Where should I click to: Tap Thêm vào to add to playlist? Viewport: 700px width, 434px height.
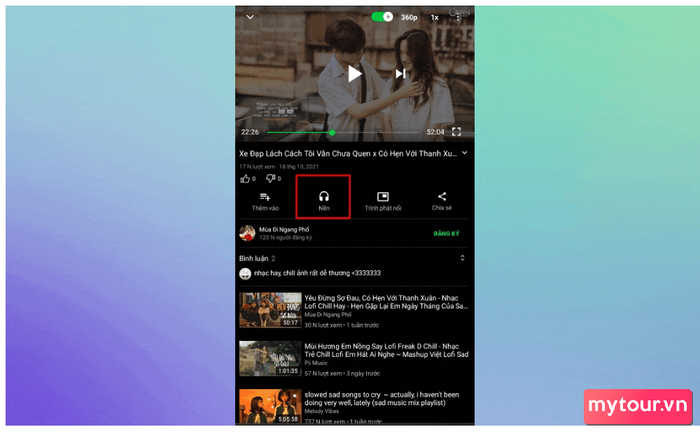(x=265, y=202)
